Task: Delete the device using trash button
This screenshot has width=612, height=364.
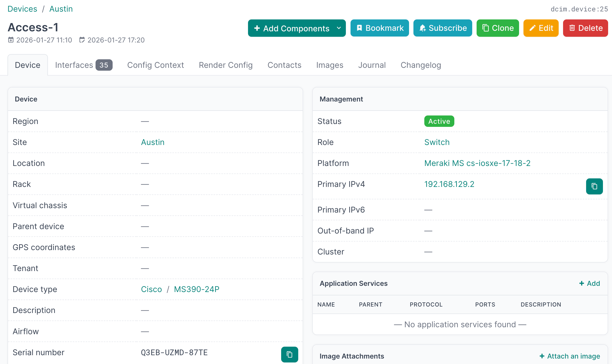Action: pos(585,28)
